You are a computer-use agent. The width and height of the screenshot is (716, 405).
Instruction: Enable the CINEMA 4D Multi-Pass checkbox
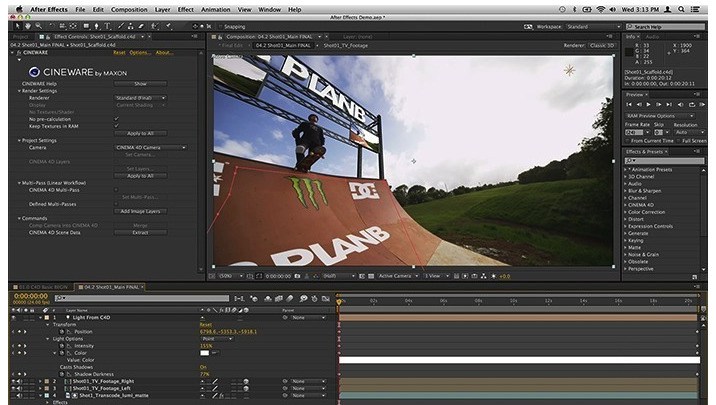(116, 190)
